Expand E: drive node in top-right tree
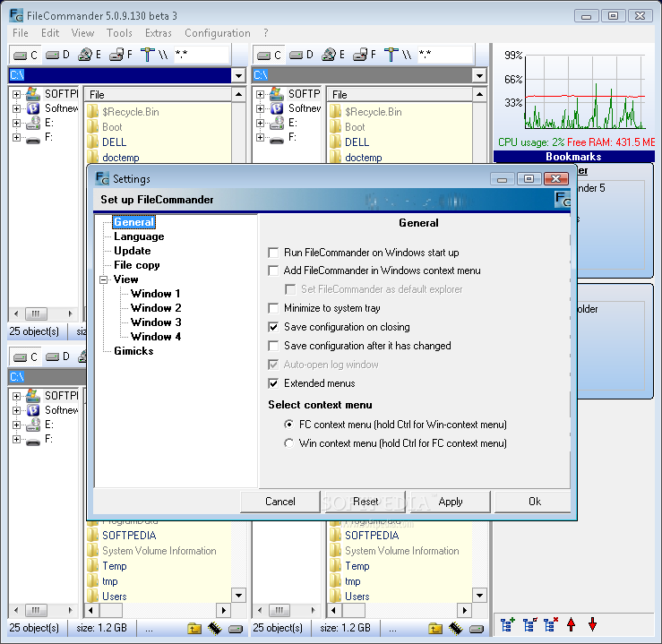The width and height of the screenshot is (662, 644). click(x=260, y=123)
